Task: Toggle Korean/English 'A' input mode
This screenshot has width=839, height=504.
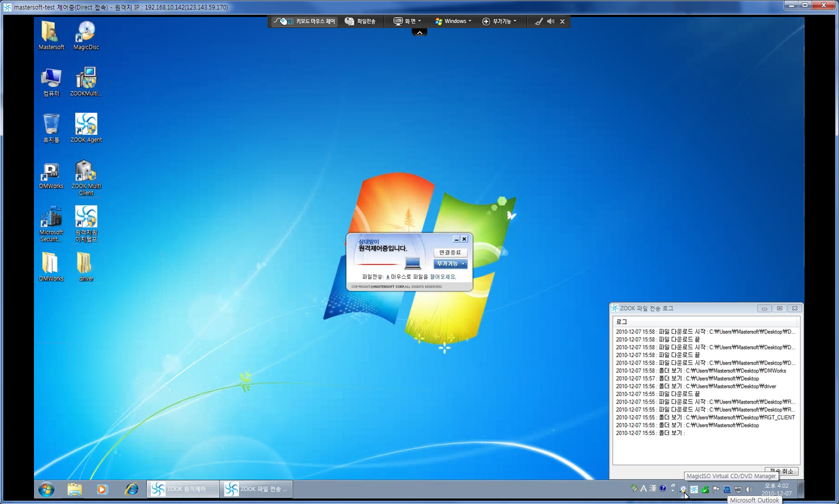Action: click(644, 489)
